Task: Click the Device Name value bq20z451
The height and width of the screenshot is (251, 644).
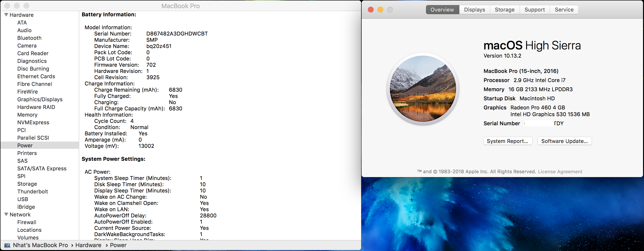Action: tap(159, 46)
